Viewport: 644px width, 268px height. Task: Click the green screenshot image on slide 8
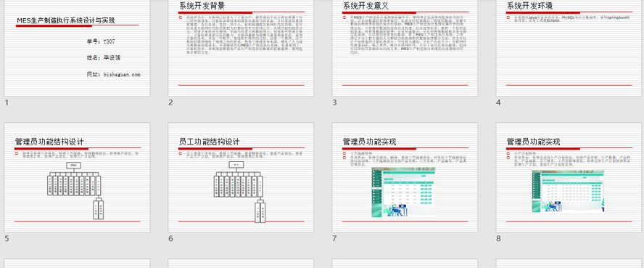tap(568, 191)
